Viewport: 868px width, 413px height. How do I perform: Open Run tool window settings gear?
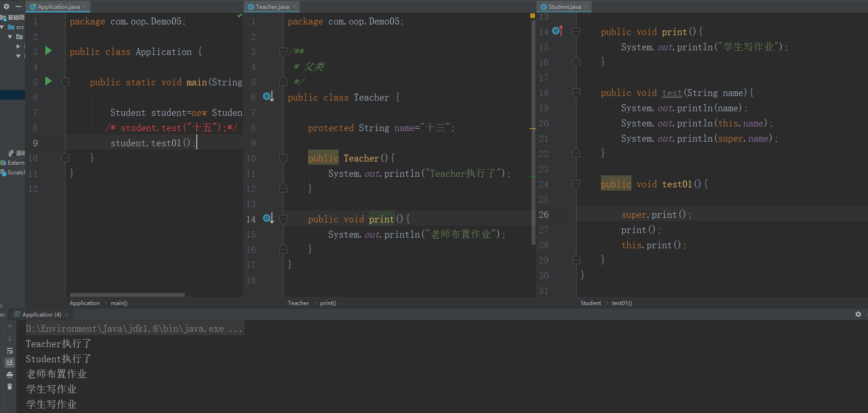pos(858,314)
